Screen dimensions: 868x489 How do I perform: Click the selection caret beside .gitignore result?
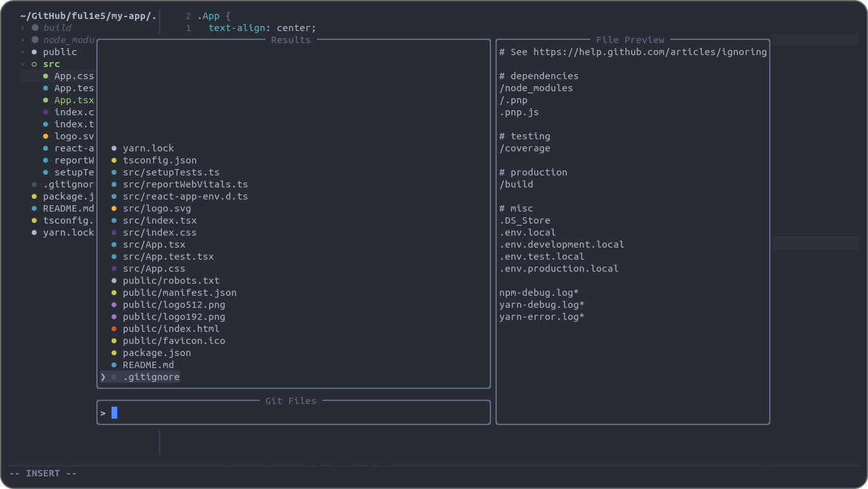coord(103,377)
